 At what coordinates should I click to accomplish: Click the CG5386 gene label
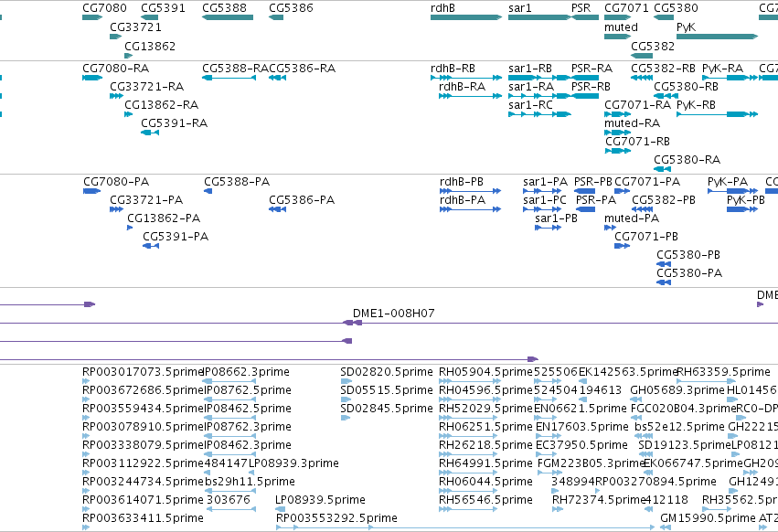pyautogui.click(x=291, y=8)
